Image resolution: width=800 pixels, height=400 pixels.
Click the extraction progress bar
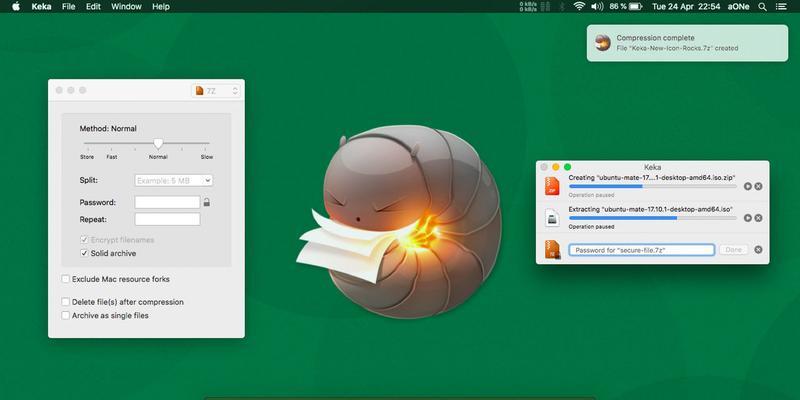(653, 218)
